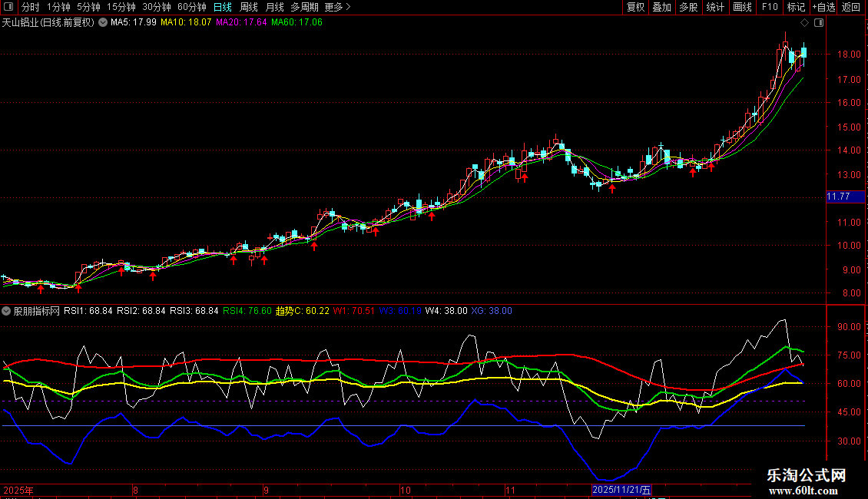Click the 30.00 indicator axis label
This screenshot has height=499, width=868.
click(849, 441)
